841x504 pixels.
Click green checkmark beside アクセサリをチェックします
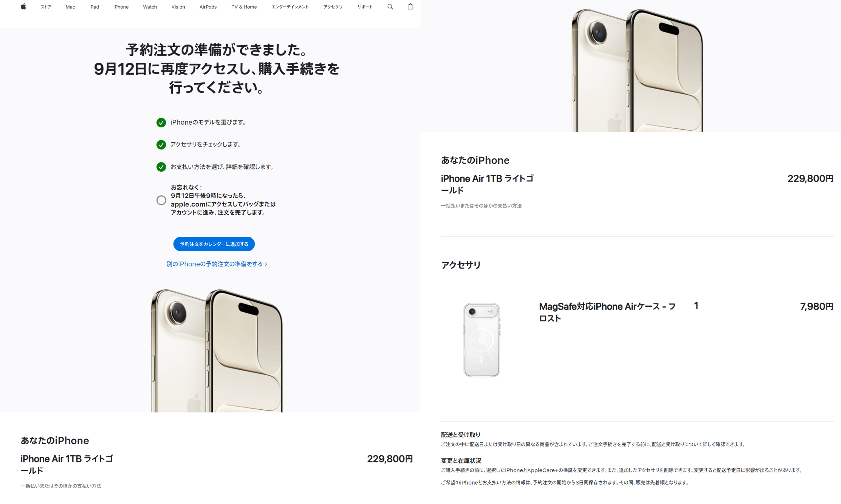coord(161,145)
